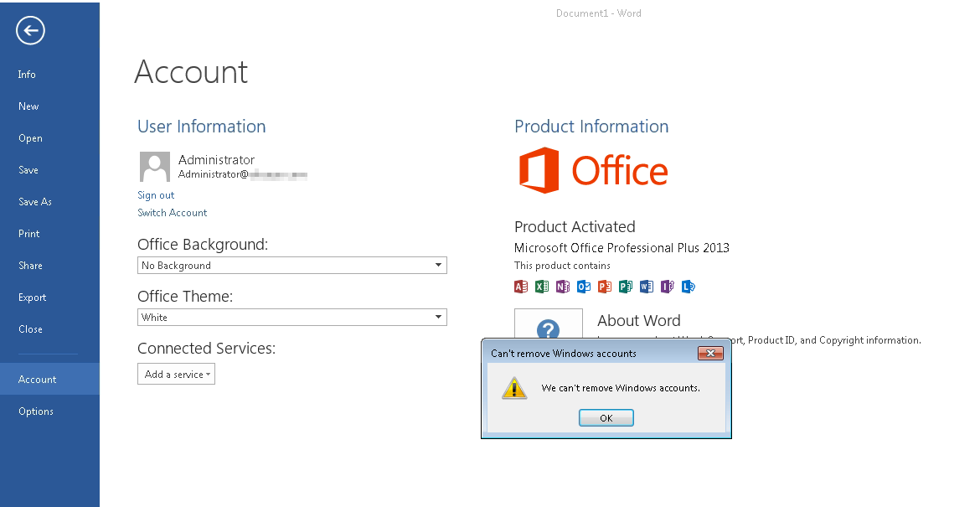Close the Can't remove Windows accounts dialog
Image resolution: width=980 pixels, height=507 pixels.
710,354
